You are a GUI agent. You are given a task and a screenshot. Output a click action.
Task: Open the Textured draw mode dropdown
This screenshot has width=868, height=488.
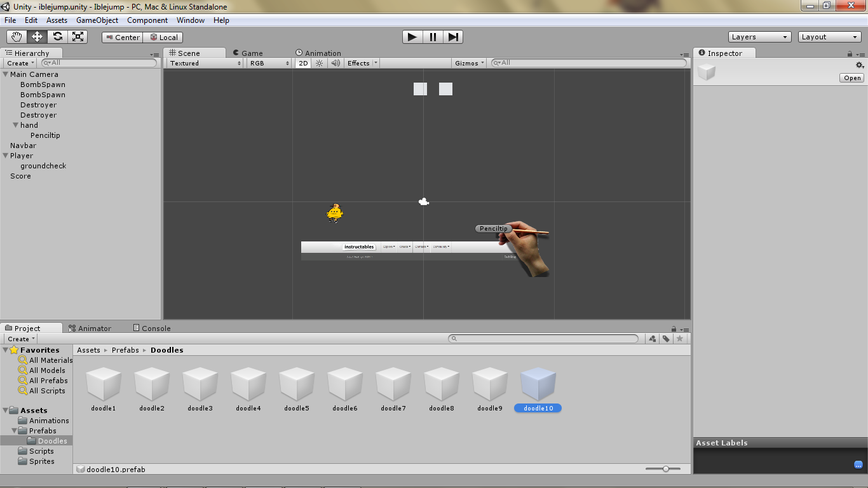[206, 63]
